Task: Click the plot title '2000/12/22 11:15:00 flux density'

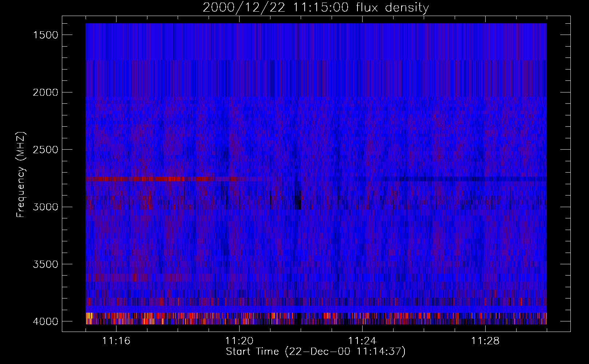Action: (x=316, y=8)
